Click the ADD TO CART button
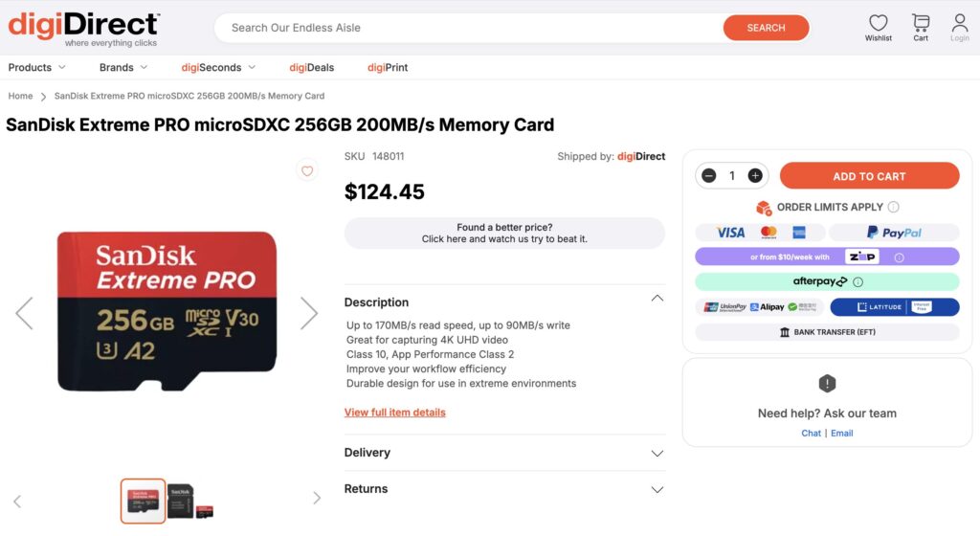980x536 pixels. (x=869, y=176)
